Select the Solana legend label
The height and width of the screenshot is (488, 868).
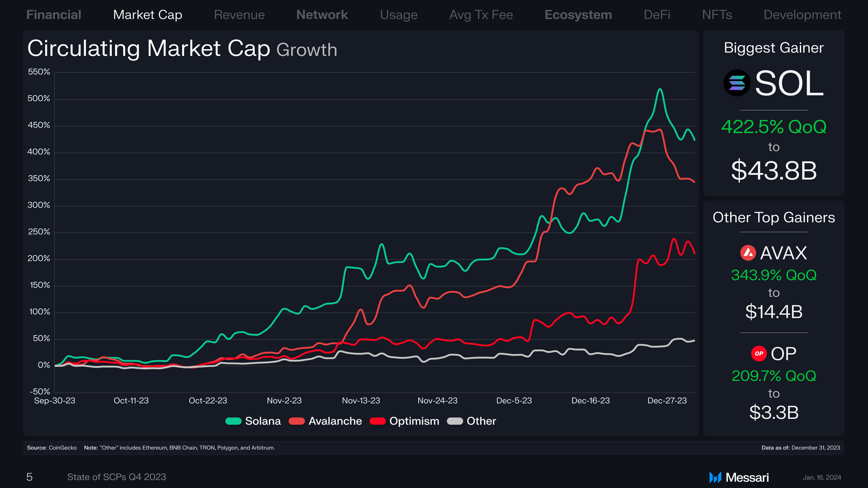click(263, 421)
